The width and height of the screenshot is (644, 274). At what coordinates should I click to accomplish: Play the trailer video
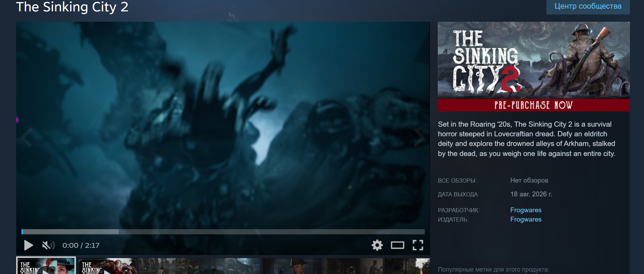[x=29, y=245]
